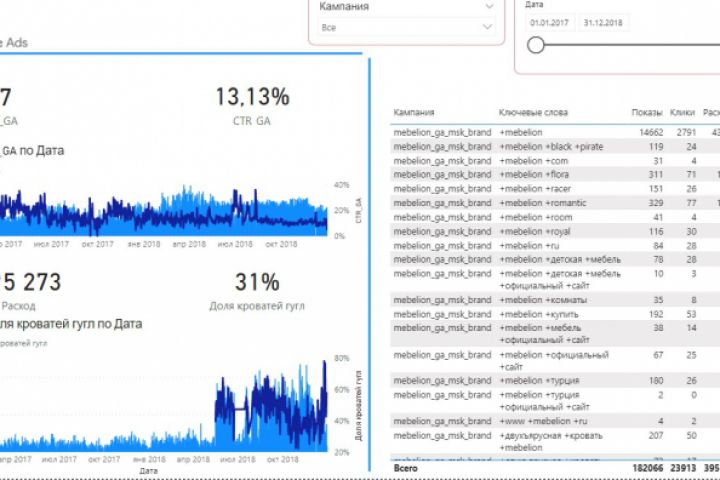Viewport: 720px width, 480px height.
Task: Click the кроватей гугл по Дата chart title
Action: pos(71,324)
